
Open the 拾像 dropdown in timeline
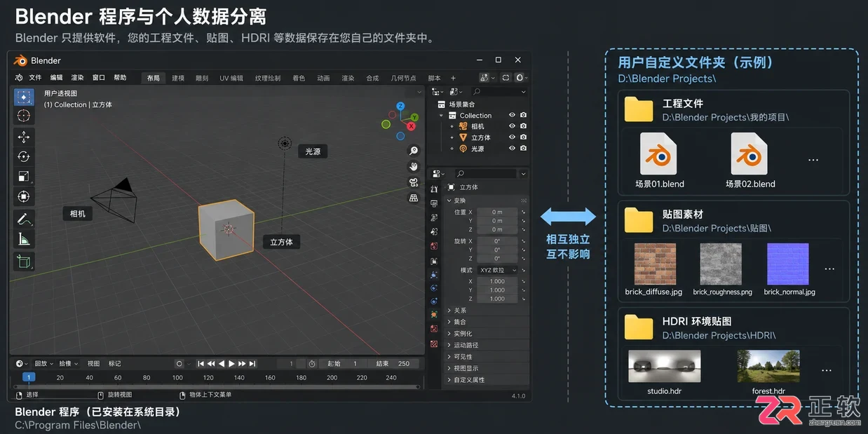tap(68, 363)
